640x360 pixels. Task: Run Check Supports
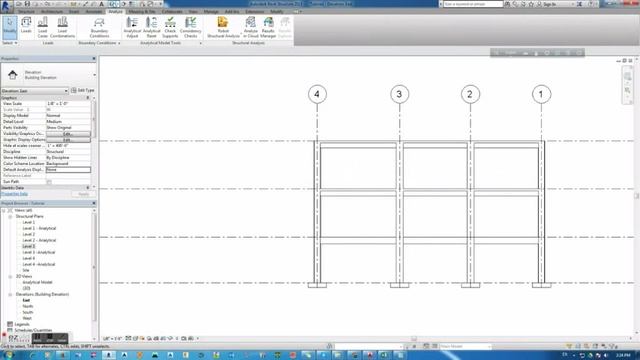tap(170, 27)
